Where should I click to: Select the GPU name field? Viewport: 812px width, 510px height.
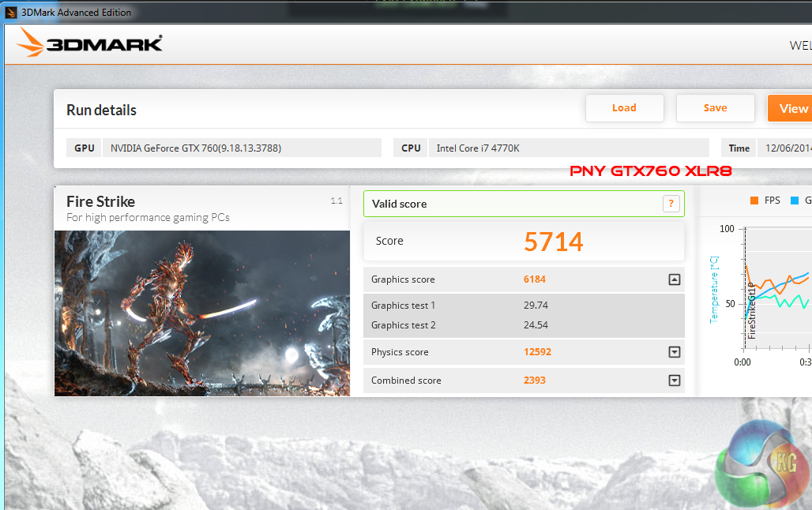(242, 148)
